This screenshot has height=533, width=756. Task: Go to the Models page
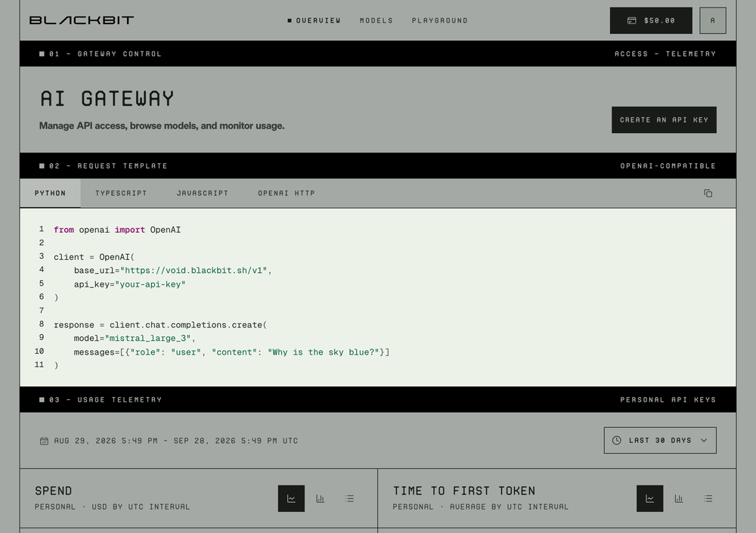376,20
